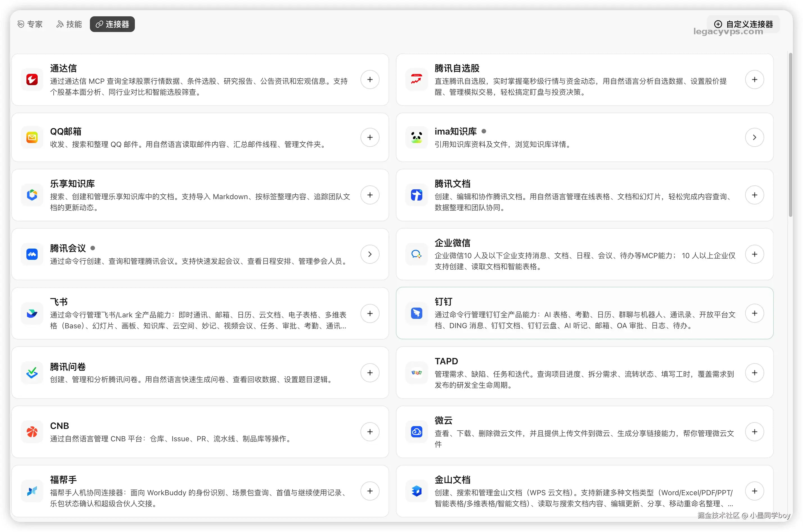Add the CNB connector
Image resolution: width=803 pixels, height=532 pixels.
coord(370,432)
